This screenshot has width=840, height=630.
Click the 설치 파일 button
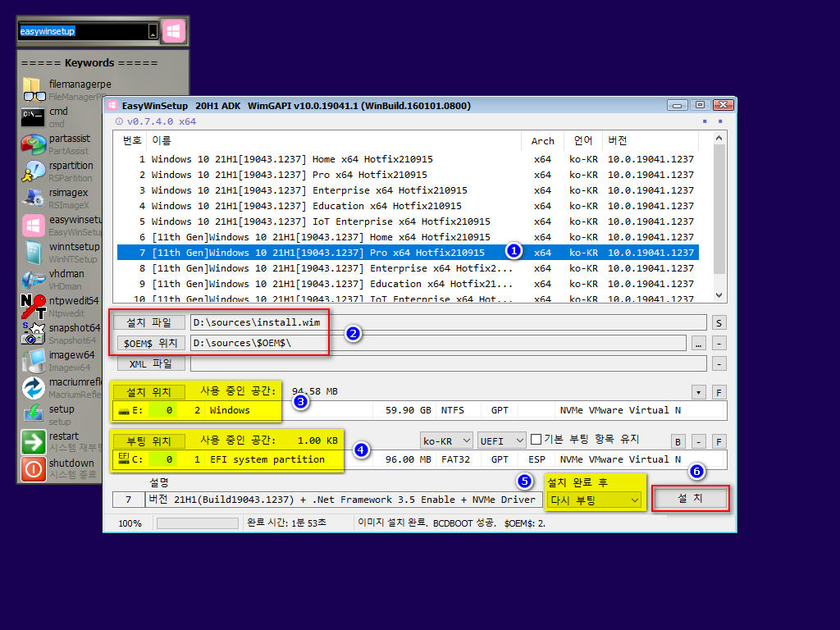click(x=149, y=322)
